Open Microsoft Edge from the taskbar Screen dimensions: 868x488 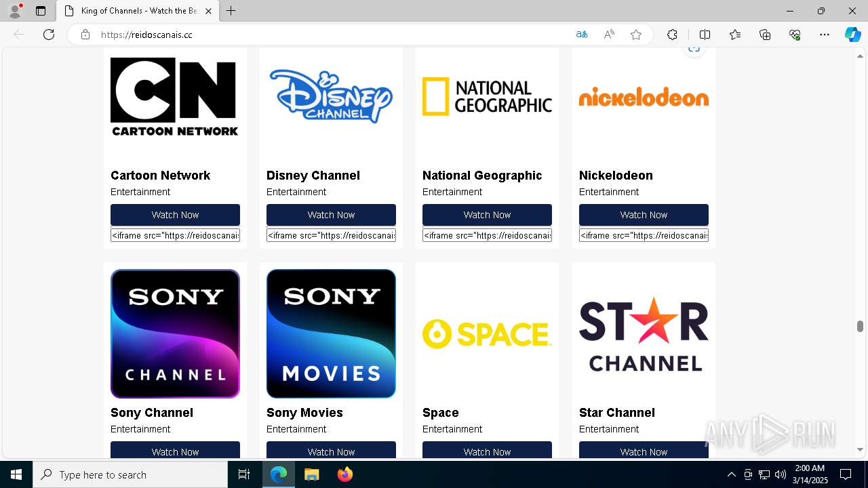pos(279,474)
